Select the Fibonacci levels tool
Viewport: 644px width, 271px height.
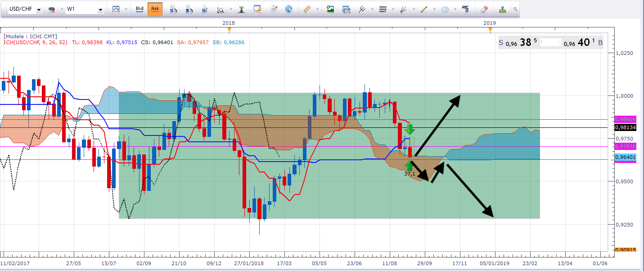coord(383,9)
